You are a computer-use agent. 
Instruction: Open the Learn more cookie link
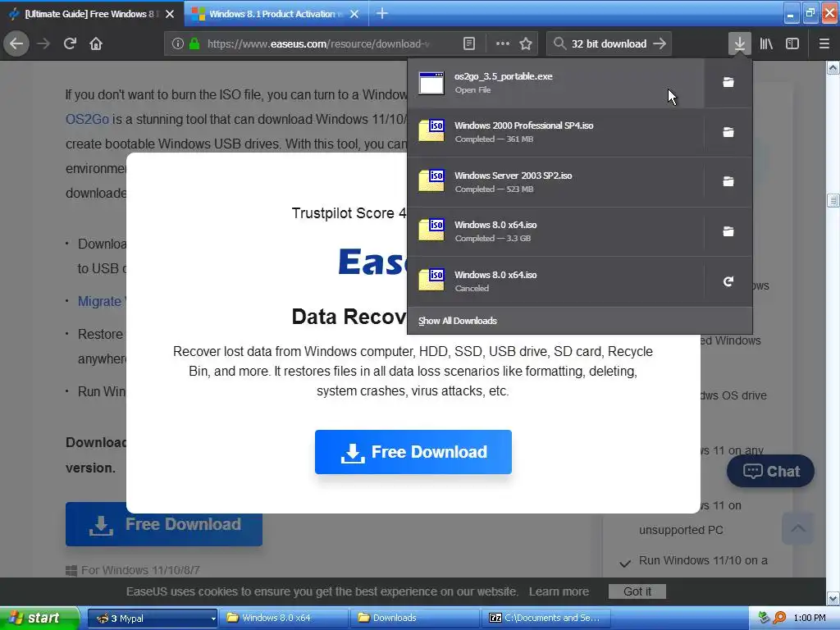click(x=559, y=591)
